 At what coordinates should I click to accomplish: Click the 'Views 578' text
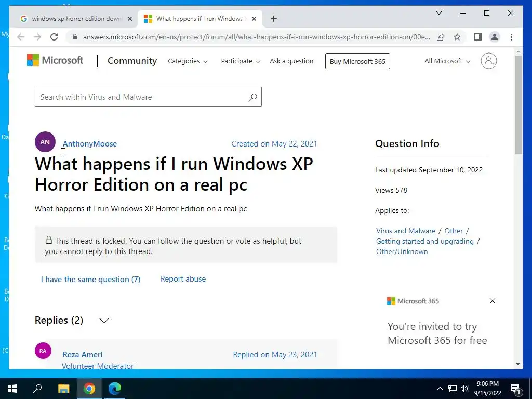pos(391,190)
